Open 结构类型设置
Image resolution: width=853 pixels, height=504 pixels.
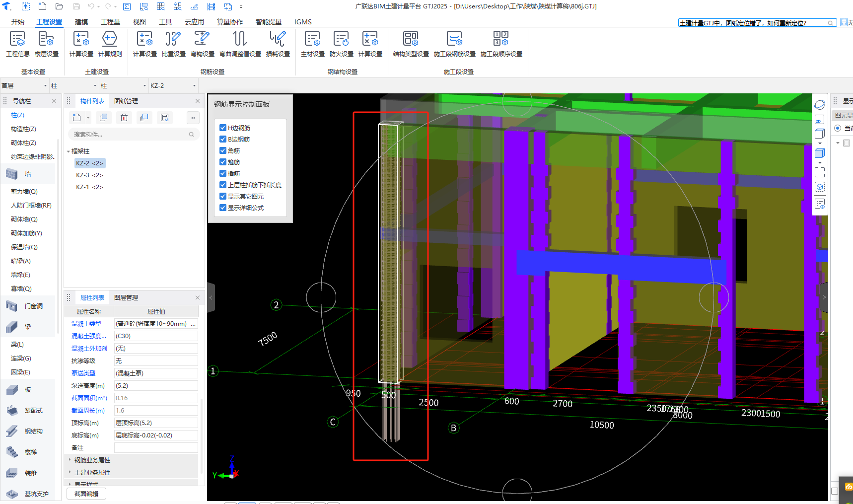pos(411,44)
